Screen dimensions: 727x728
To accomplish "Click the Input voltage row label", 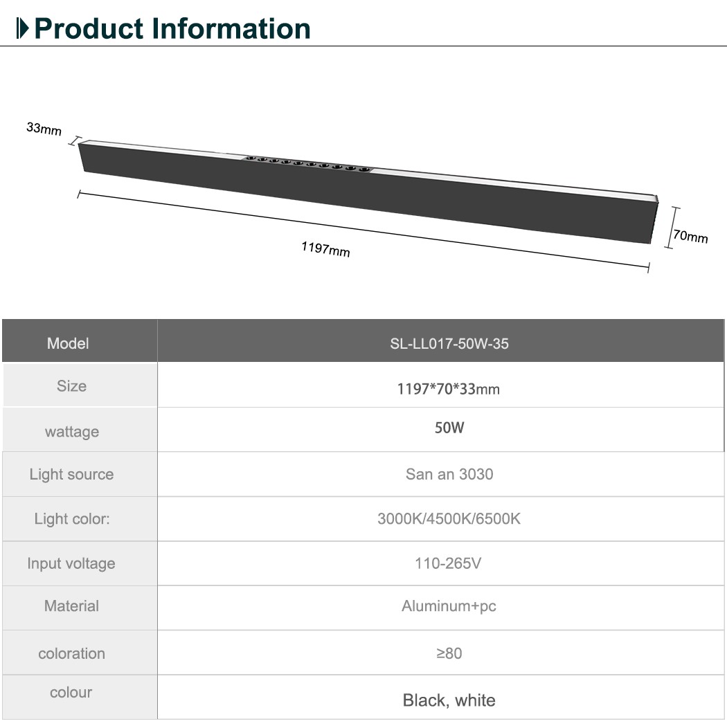I will coord(71,563).
